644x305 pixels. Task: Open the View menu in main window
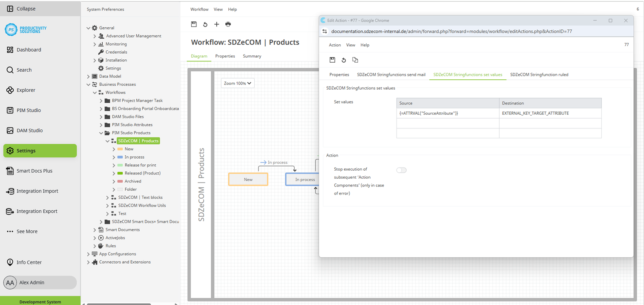(x=218, y=9)
